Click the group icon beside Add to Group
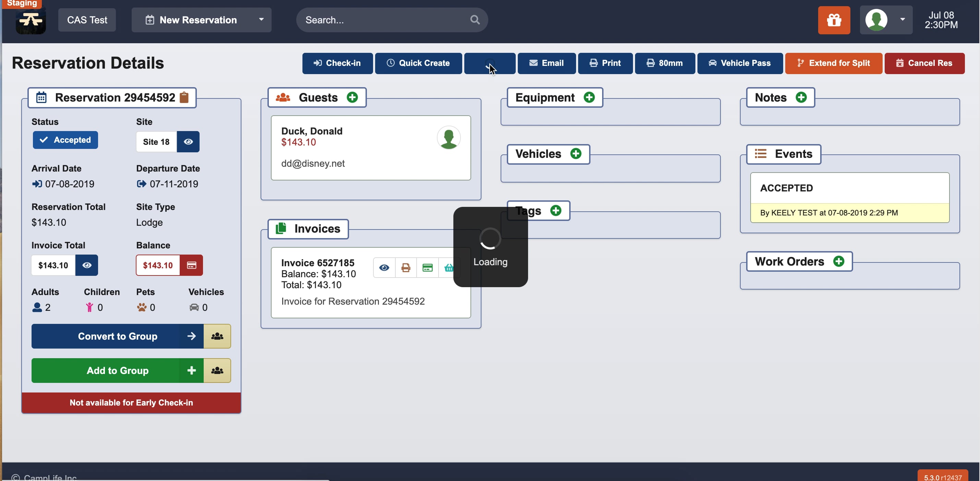 click(217, 370)
